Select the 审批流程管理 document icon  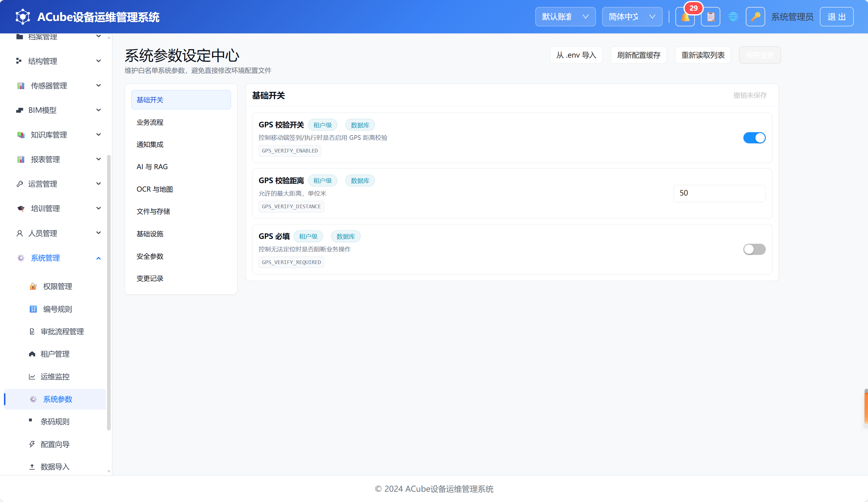32,332
